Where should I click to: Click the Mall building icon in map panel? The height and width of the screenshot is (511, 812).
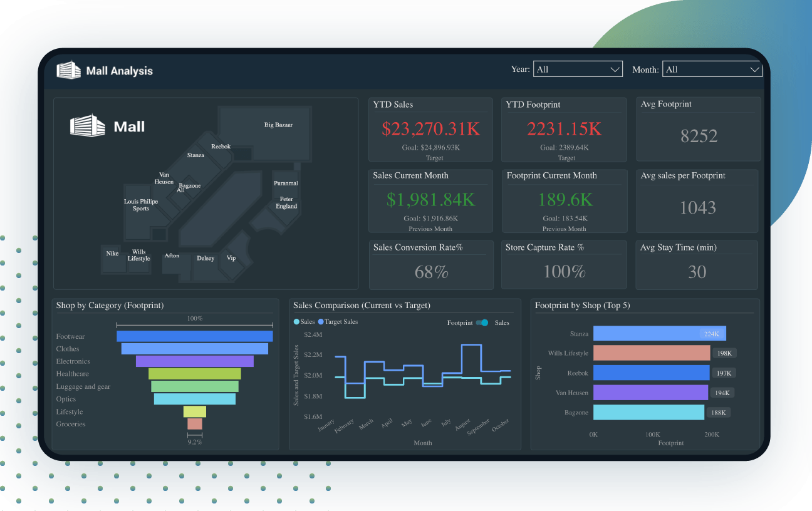coord(88,126)
